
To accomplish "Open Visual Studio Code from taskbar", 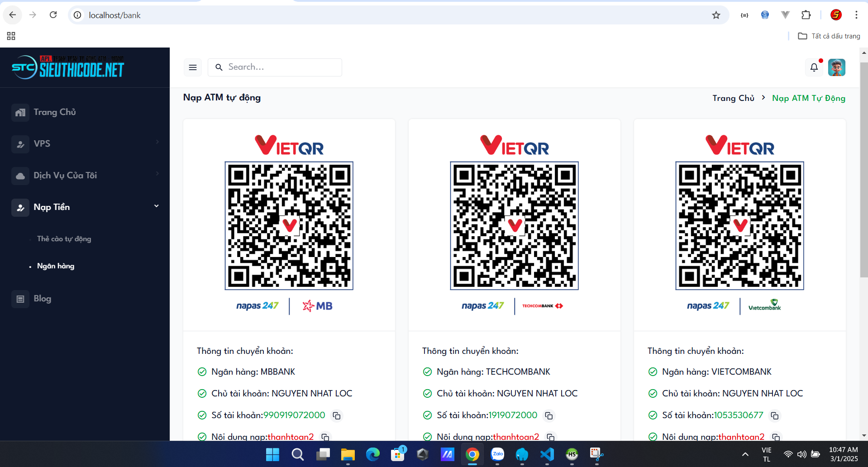I will click(x=547, y=454).
